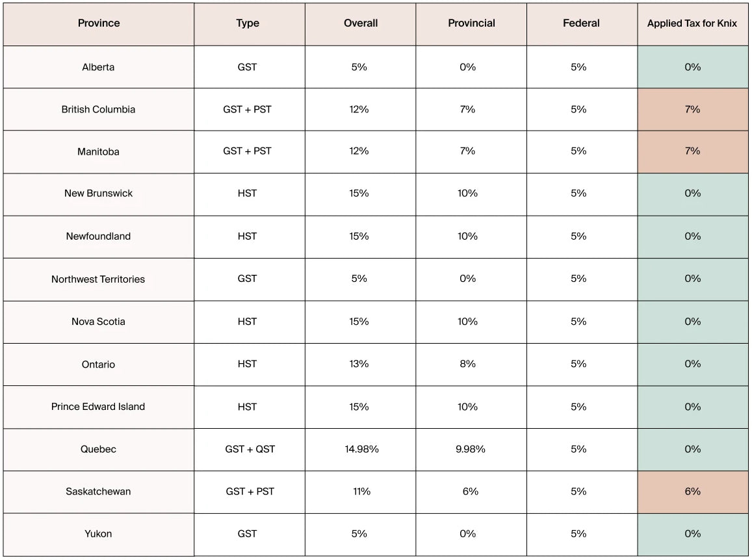Click Ontario's 8% provincial cell
The height and width of the screenshot is (560, 752).
point(471,364)
